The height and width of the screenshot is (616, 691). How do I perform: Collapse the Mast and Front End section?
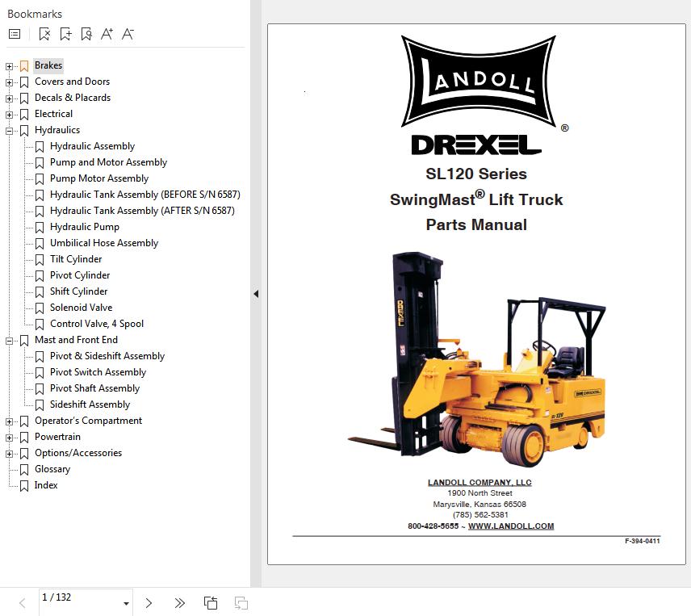tap(10, 341)
